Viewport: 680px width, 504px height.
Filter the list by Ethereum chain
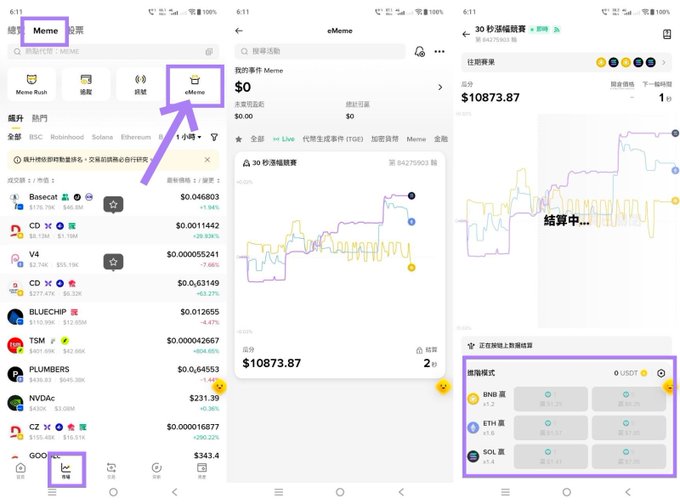(136, 137)
